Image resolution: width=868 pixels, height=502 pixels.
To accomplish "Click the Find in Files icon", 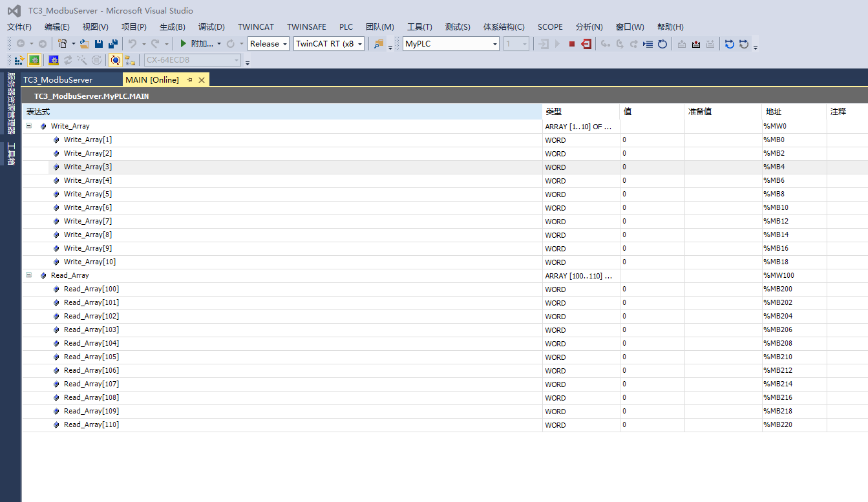I will pos(379,43).
